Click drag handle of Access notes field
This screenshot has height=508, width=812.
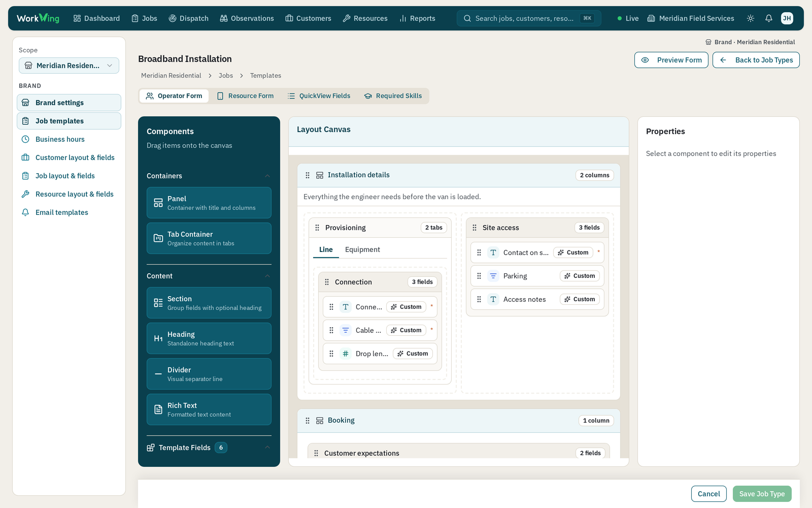479,299
